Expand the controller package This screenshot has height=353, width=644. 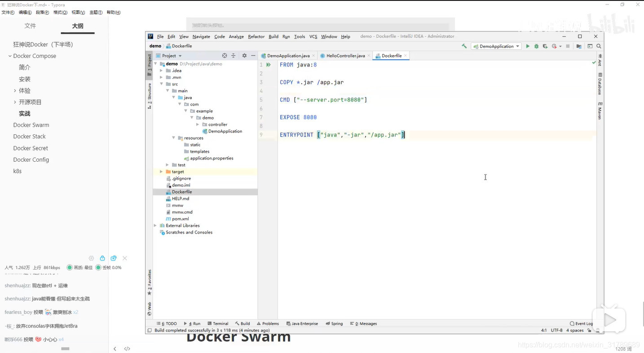198,124
